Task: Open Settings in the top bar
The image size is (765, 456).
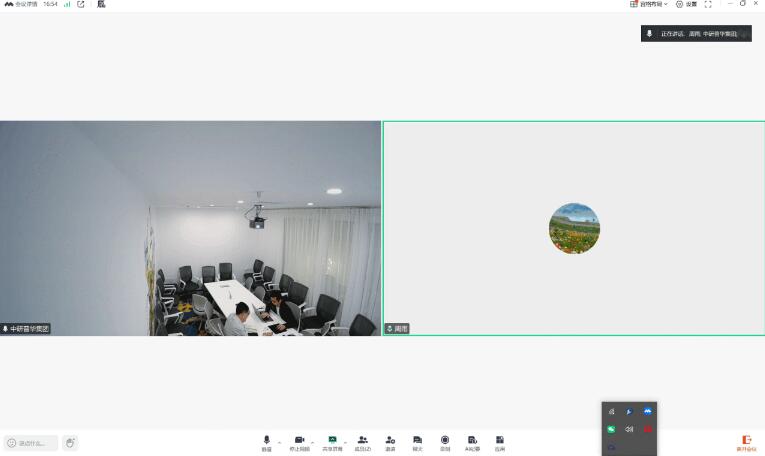Action: [686, 4]
